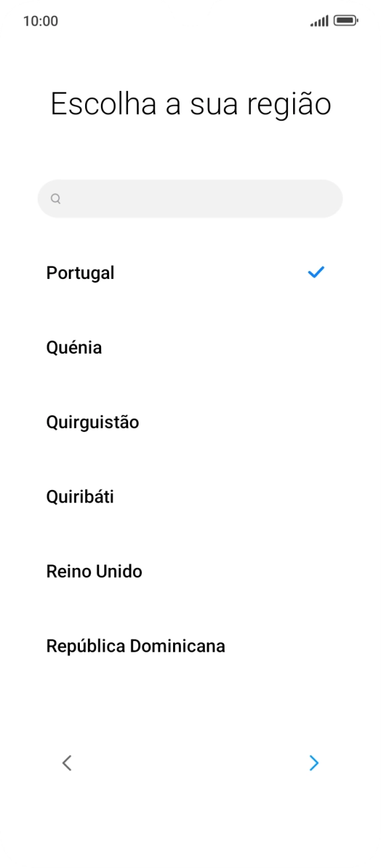Click the magnifier icon in search bar

(57, 198)
